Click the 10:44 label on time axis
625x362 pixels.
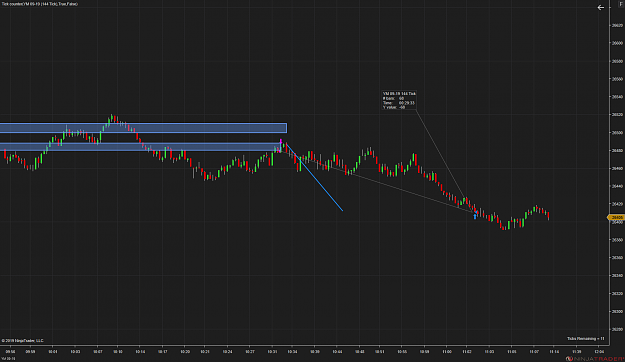pyautogui.click(x=337, y=352)
